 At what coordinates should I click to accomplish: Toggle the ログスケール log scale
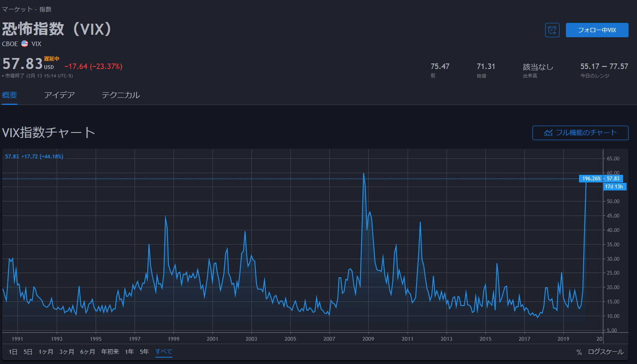click(x=606, y=352)
